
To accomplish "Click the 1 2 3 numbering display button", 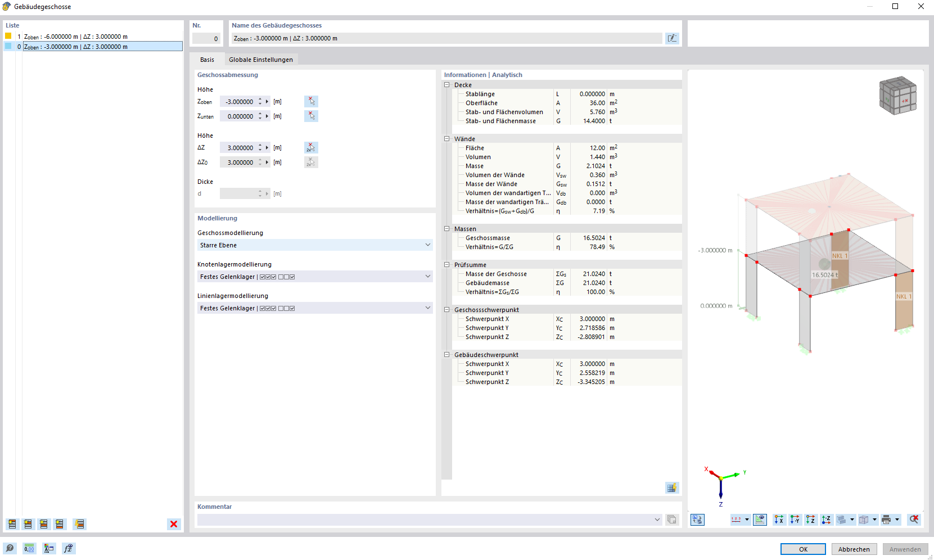I will coord(736,520).
